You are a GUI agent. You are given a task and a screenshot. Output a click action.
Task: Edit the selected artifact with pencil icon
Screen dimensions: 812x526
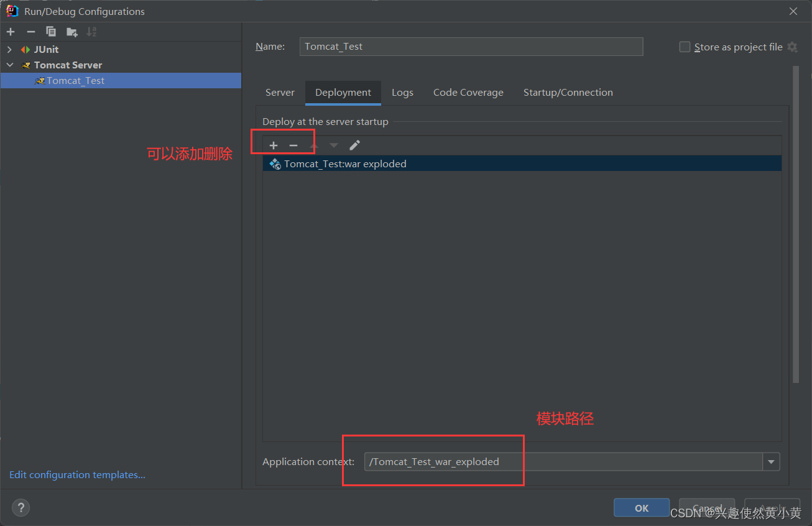pyautogui.click(x=354, y=145)
